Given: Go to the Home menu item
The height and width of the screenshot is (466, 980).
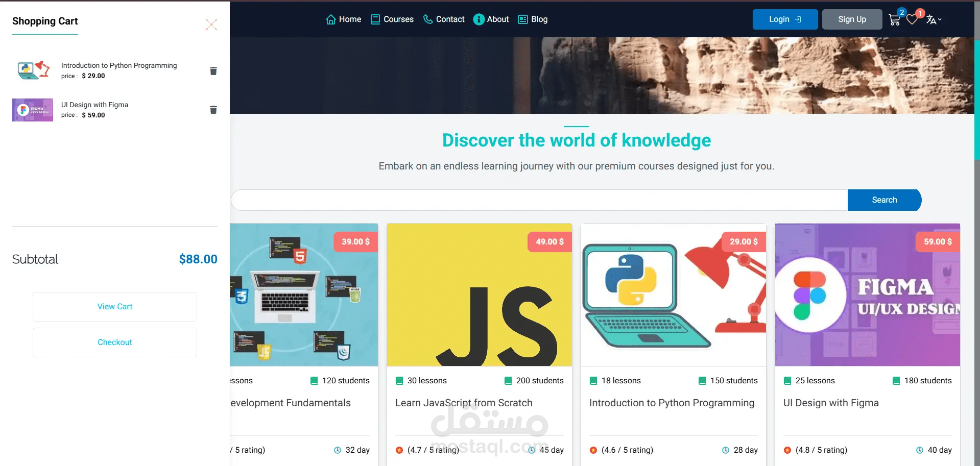Looking at the screenshot, I should click(343, 19).
